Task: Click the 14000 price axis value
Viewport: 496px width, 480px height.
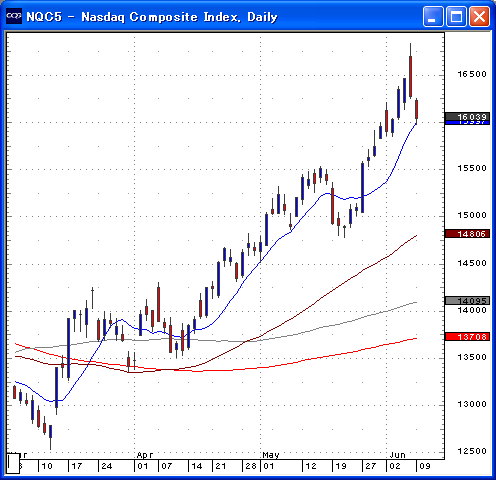Action: 472,310
